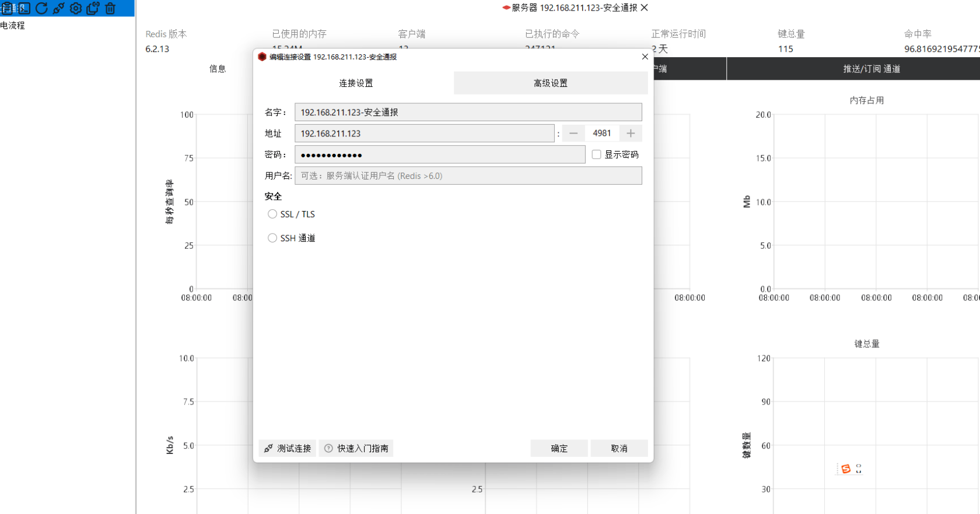The width and height of the screenshot is (980, 514).
Task: Open connection settings gear icon
Action: [x=76, y=8]
